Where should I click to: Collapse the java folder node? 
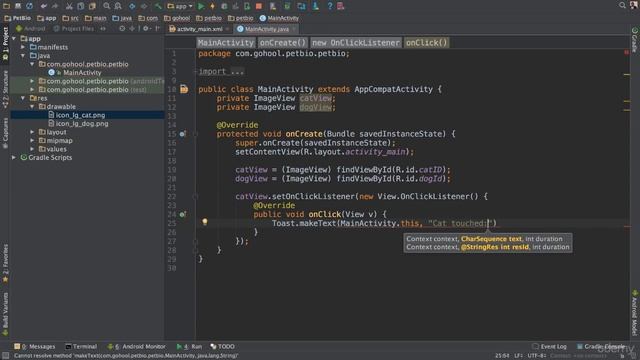point(23,56)
